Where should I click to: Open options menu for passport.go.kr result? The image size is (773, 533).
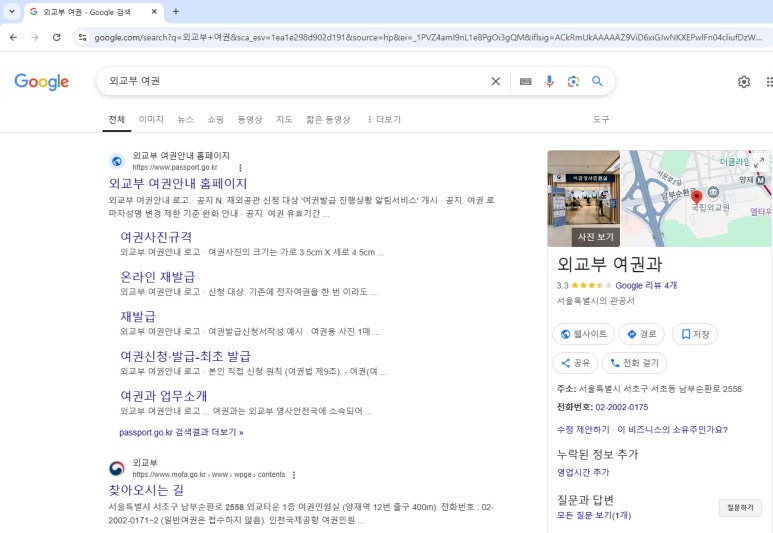[x=240, y=168]
